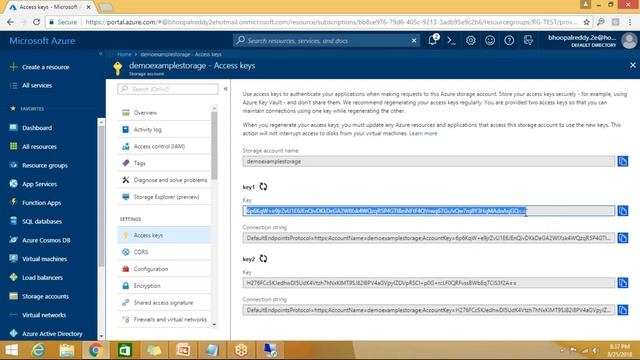Collapse the Azure left sidebar
The width and height of the screenshot is (640, 360).
[100, 54]
